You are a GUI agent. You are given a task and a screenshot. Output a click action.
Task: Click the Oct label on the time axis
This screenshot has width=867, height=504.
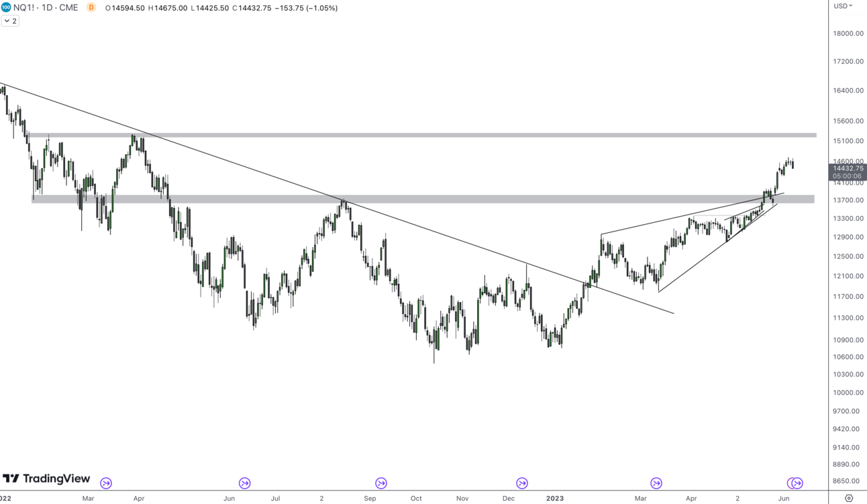(x=416, y=499)
